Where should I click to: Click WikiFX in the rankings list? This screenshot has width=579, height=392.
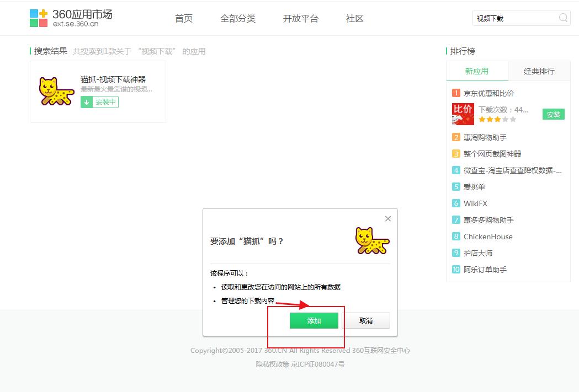475,203
